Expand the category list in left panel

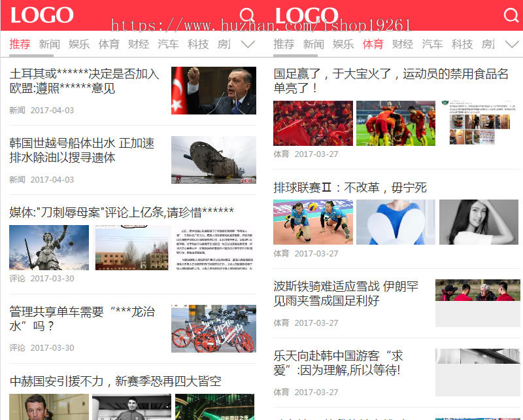[x=248, y=44]
